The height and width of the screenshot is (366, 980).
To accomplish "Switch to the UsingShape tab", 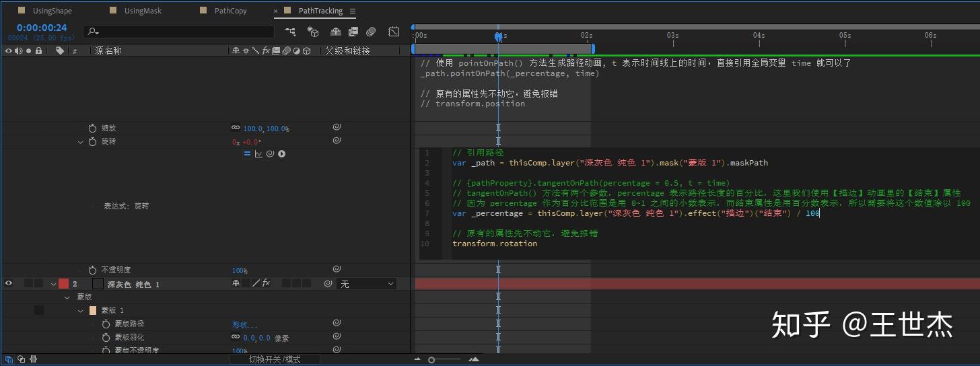I will click(x=52, y=11).
